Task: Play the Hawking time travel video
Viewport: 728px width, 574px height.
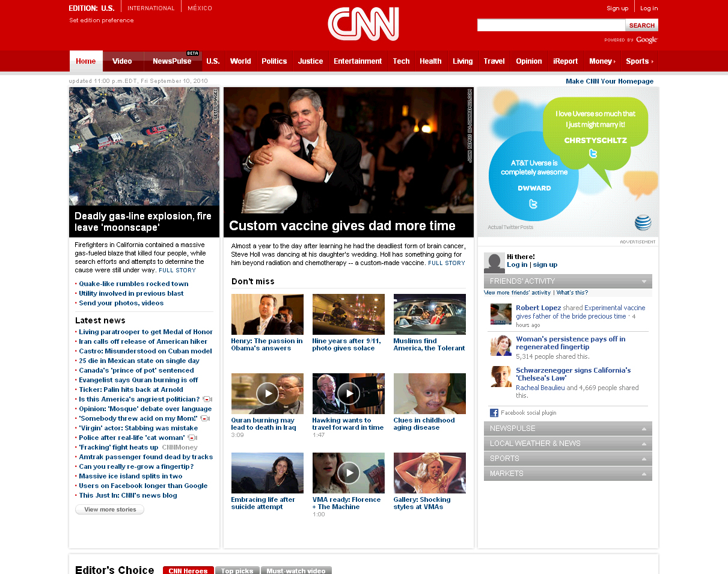Action: click(348, 394)
